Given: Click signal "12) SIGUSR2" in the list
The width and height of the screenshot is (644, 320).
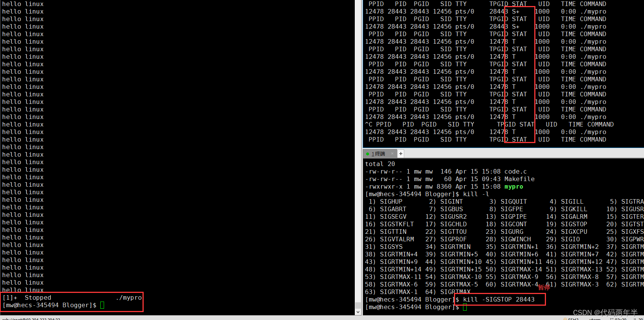Looking at the screenshot, I should tap(446, 217).
